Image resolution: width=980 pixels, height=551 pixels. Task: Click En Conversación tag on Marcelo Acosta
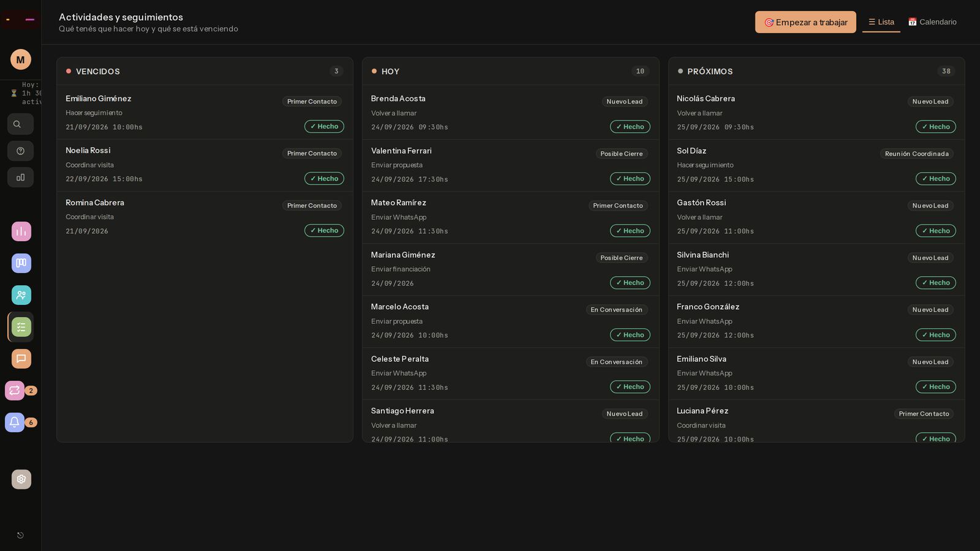[x=617, y=310]
